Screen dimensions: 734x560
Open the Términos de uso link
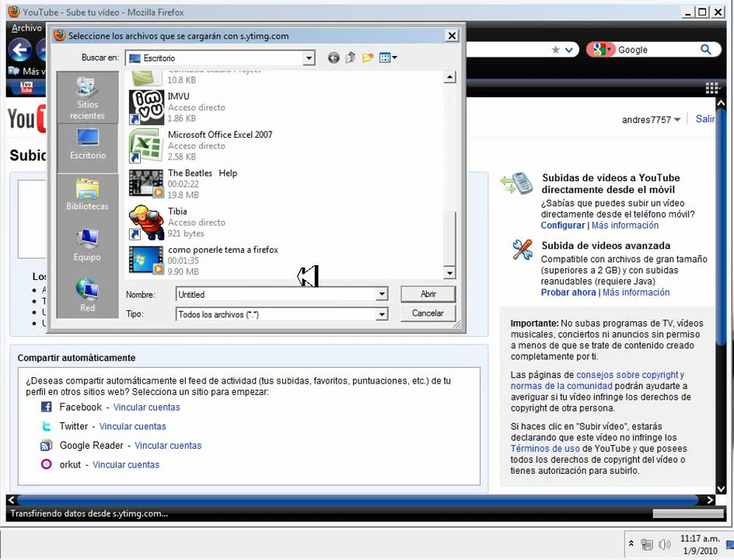coord(545,448)
